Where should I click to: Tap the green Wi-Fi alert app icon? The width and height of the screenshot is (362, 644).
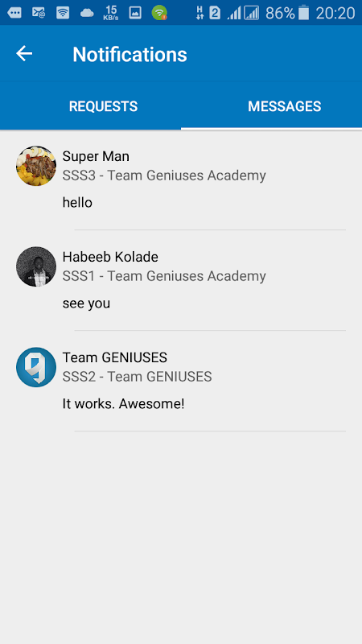tap(159, 13)
